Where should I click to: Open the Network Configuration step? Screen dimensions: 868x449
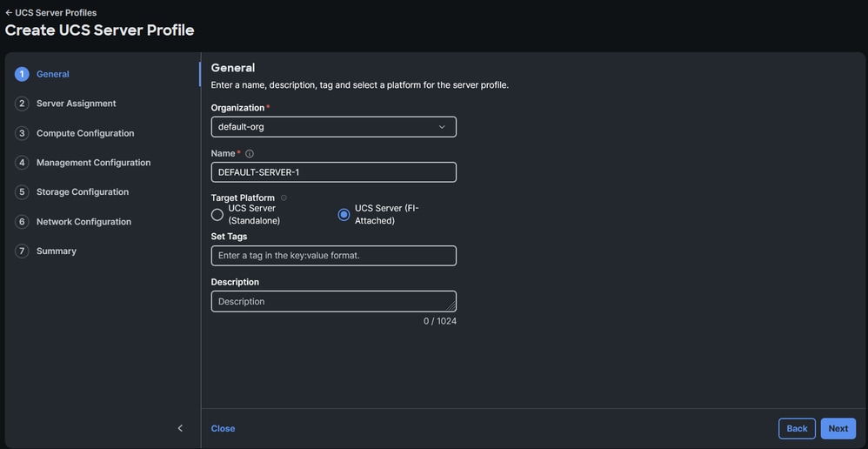[x=84, y=222]
